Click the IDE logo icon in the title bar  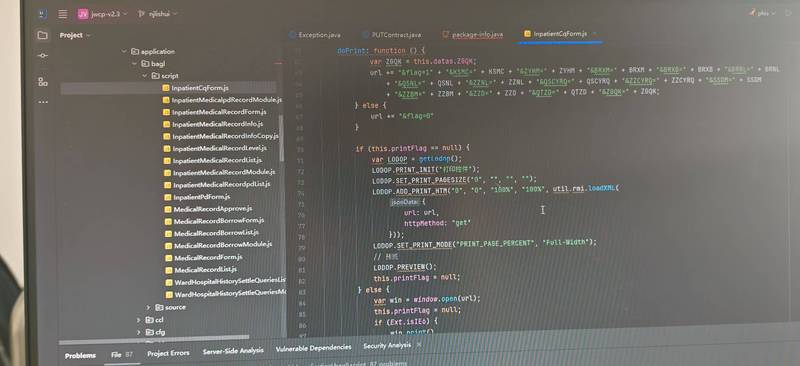click(x=42, y=14)
